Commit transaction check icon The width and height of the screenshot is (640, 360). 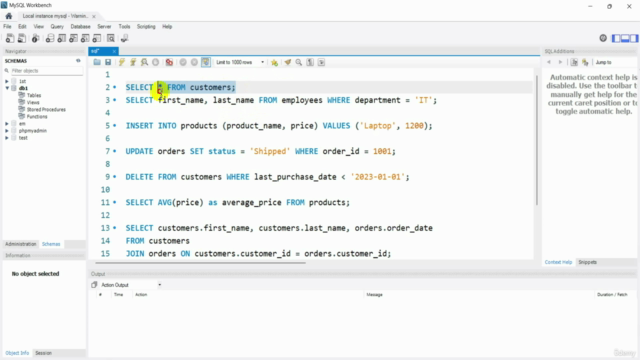pyautogui.click(x=183, y=62)
